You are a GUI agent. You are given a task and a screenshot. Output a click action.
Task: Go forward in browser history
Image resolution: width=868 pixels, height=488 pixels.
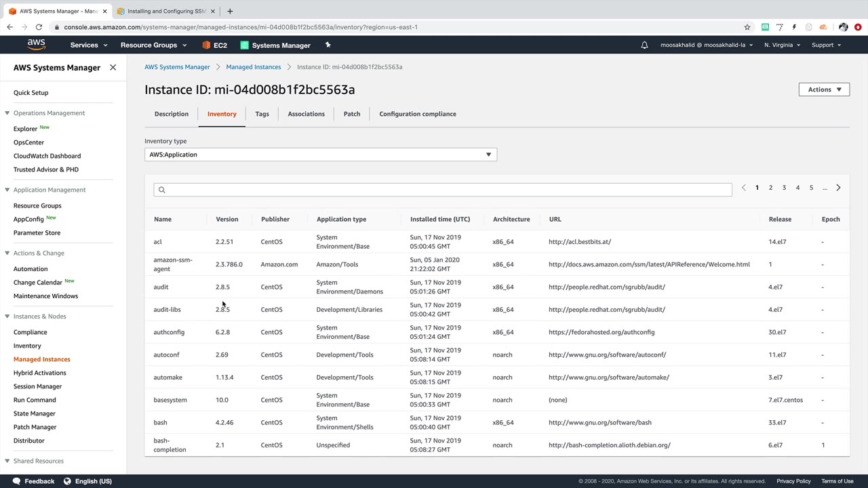24,27
